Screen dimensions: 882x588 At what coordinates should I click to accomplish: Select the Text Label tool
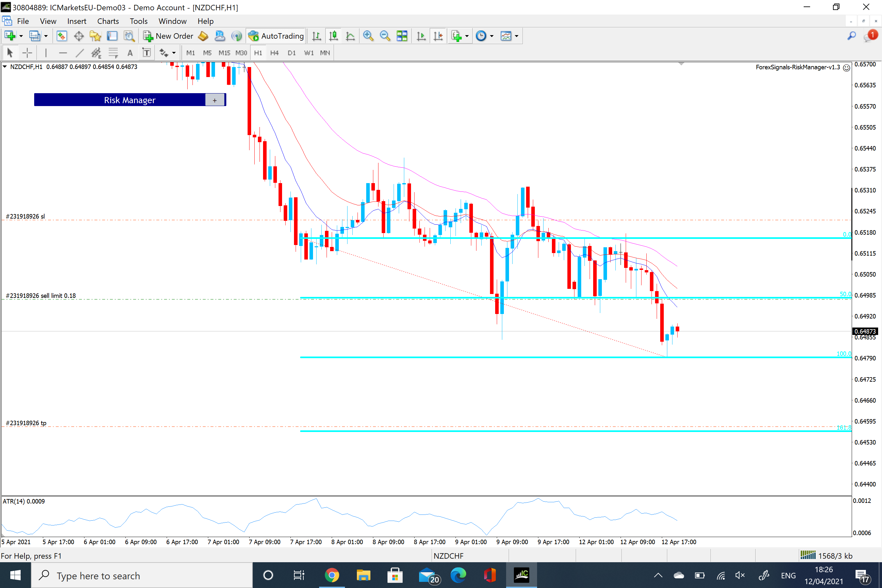click(x=147, y=53)
